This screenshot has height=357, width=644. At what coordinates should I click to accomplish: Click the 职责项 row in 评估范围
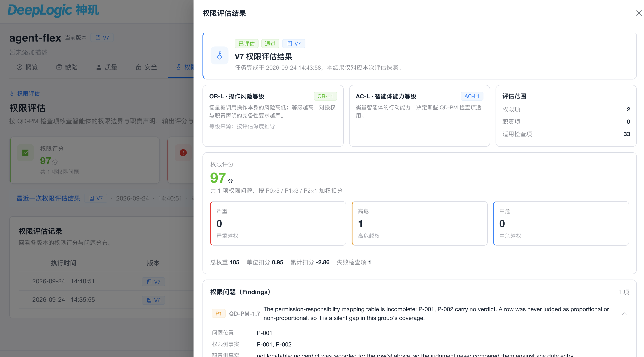click(x=566, y=122)
